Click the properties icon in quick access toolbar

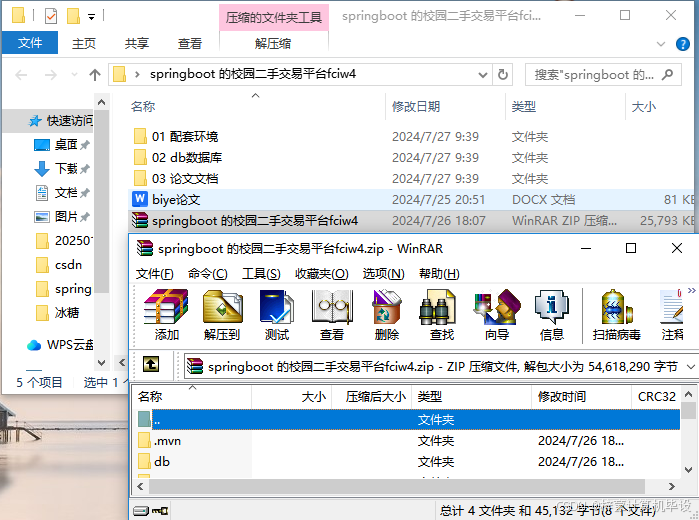[51, 17]
